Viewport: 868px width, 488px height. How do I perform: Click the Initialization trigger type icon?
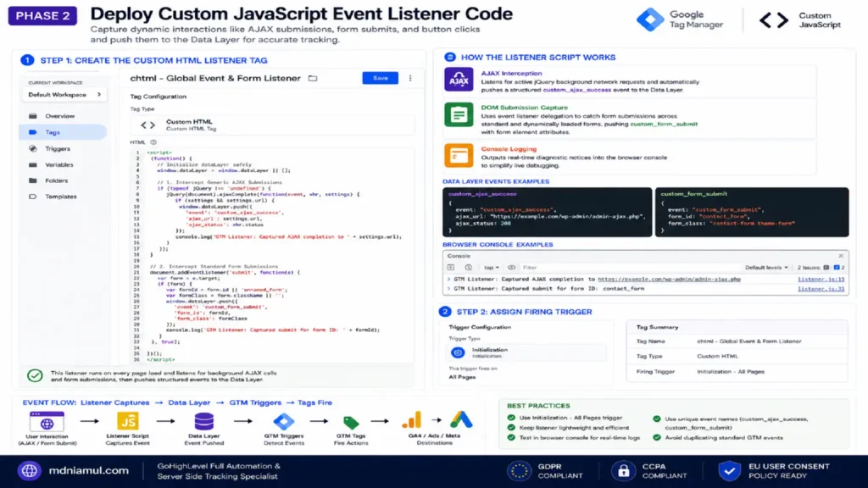pos(458,352)
